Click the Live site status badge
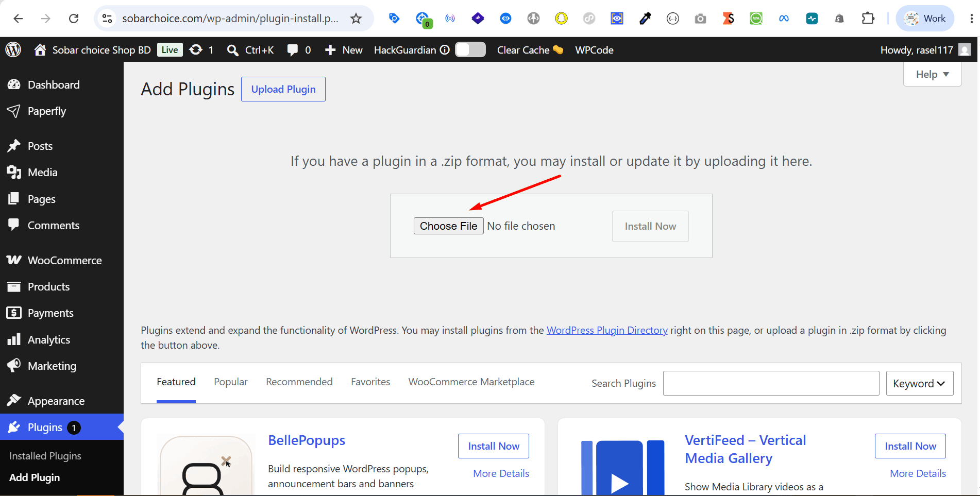 coord(170,50)
